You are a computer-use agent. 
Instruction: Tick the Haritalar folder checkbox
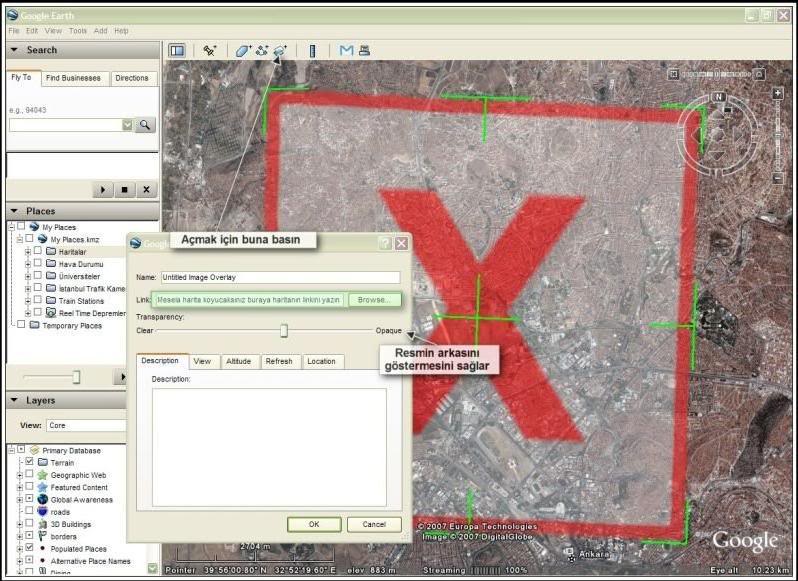coord(38,252)
